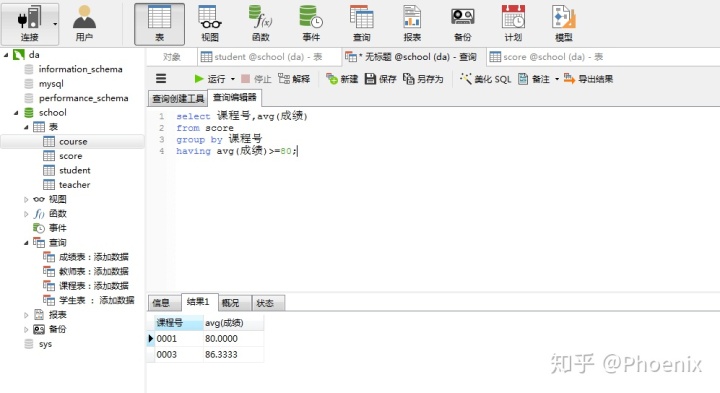Open the 函数 (Function) objects
Viewport: 720px width, 393px height.
(260, 24)
